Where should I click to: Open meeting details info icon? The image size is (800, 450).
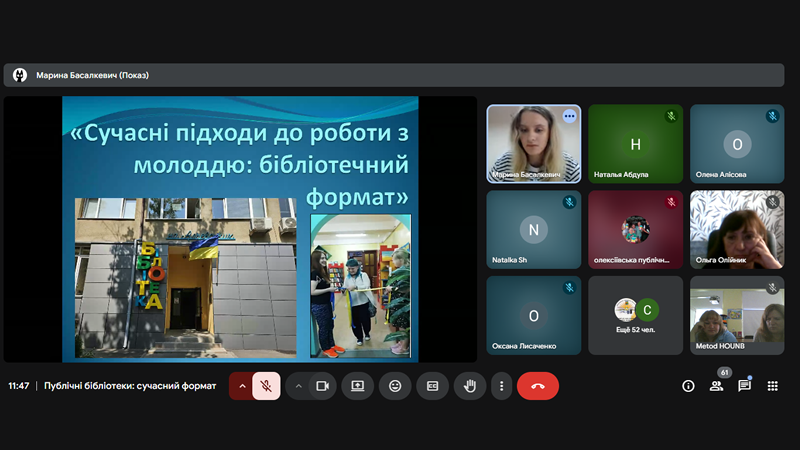click(x=688, y=386)
